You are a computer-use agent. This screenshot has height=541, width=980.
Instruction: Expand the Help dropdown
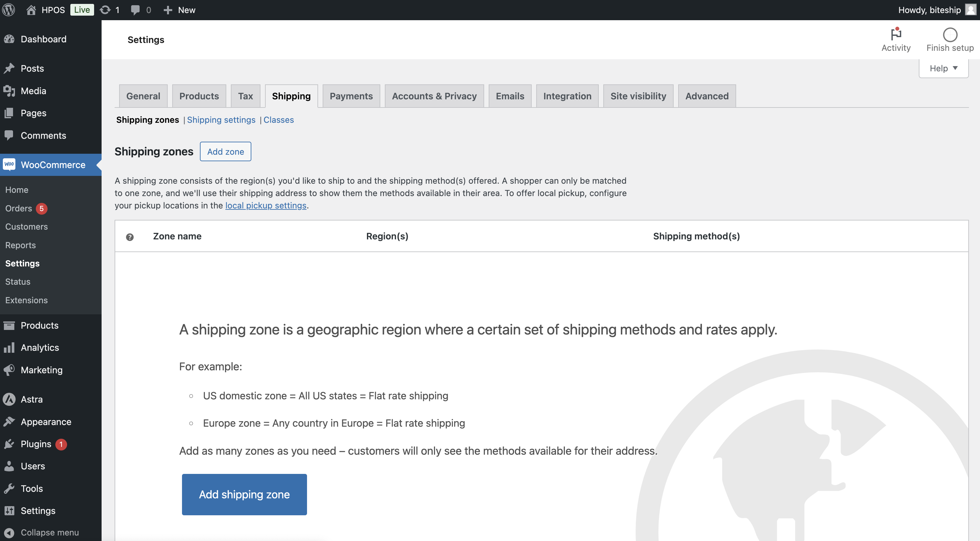[x=944, y=68]
